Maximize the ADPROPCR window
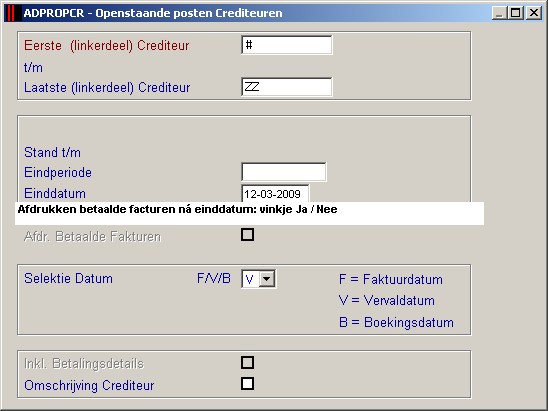 515,13
